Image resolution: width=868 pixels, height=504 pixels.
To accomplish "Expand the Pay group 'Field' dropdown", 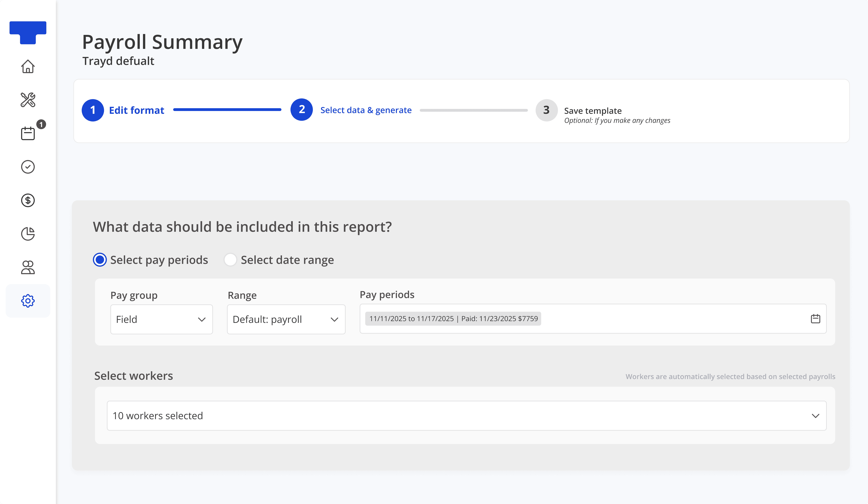I will [x=161, y=319].
